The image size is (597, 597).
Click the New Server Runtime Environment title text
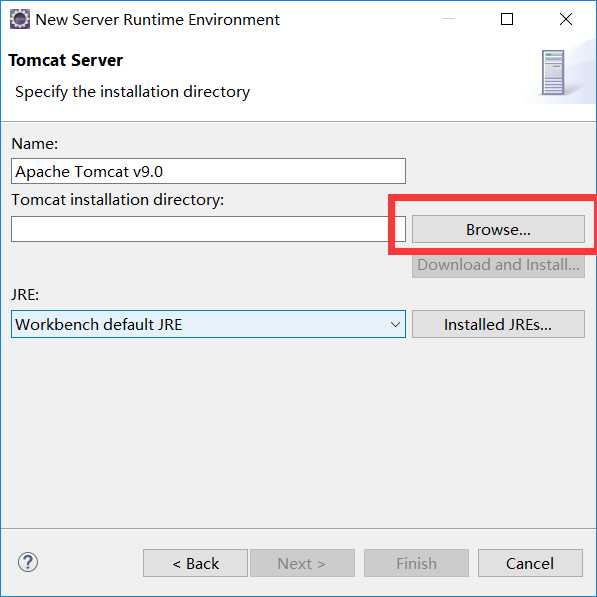click(x=158, y=19)
